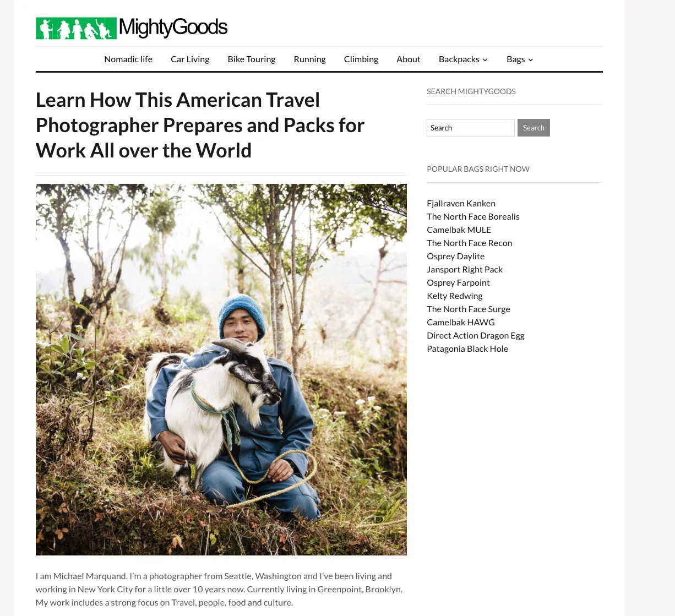The image size is (675, 616).
Task: Open the Patagonia Black Hole link
Action: (467, 348)
